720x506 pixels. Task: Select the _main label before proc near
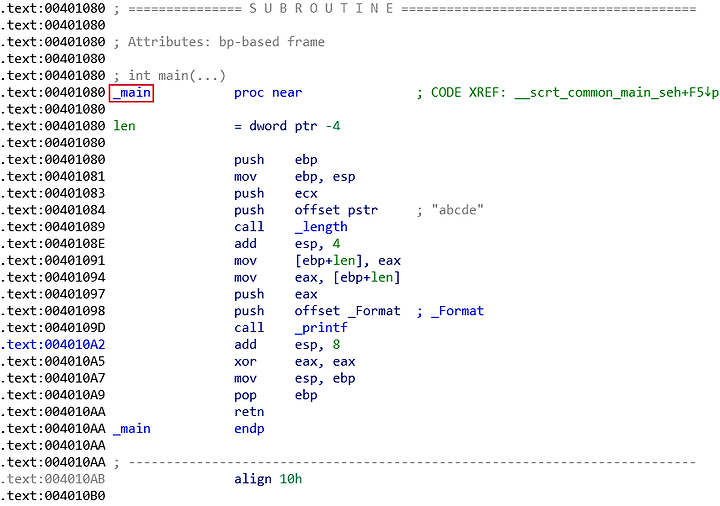click(x=132, y=93)
